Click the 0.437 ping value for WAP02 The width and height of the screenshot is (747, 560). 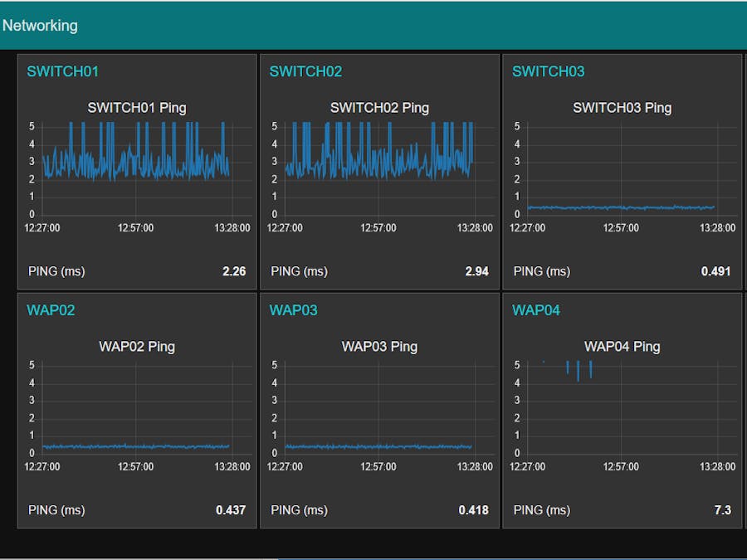231,510
